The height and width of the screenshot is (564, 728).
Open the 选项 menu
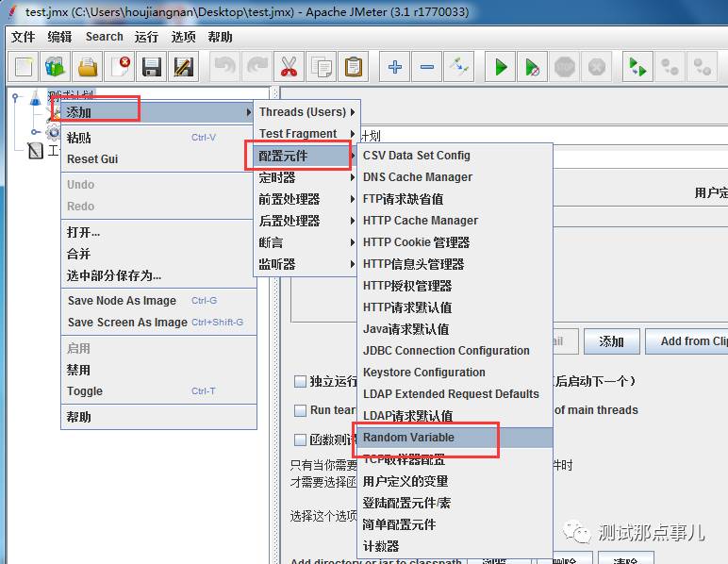pos(183,37)
